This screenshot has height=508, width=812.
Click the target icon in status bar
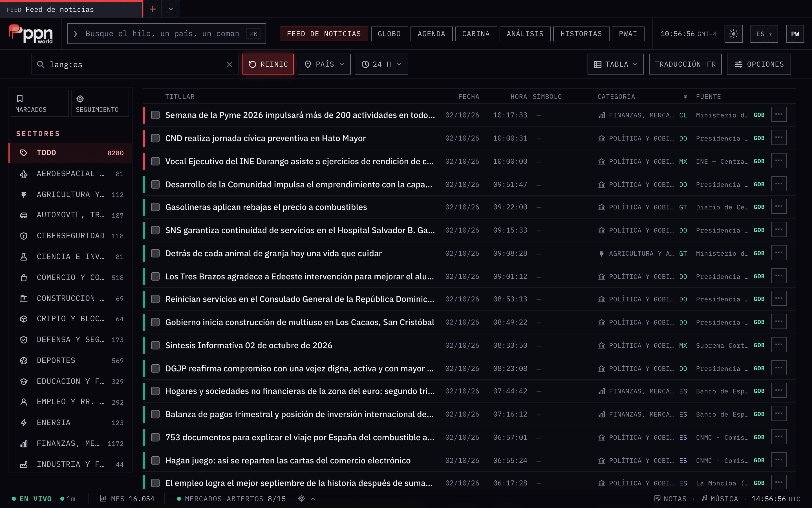(x=302, y=499)
